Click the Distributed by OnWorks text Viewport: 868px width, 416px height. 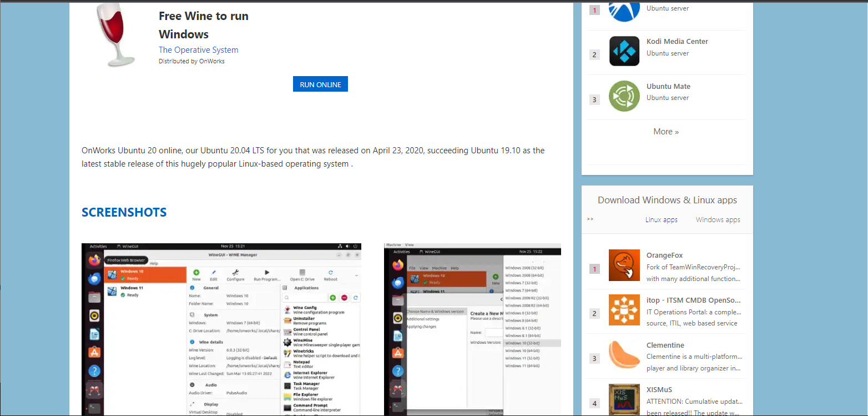[x=191, y=61]
